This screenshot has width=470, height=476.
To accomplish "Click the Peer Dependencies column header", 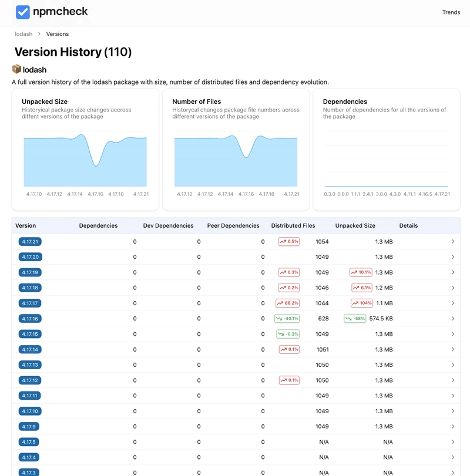I will 233,225.
